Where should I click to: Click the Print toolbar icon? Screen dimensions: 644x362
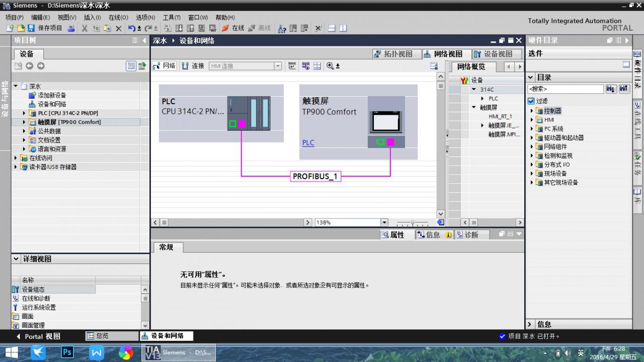point(71,28)
